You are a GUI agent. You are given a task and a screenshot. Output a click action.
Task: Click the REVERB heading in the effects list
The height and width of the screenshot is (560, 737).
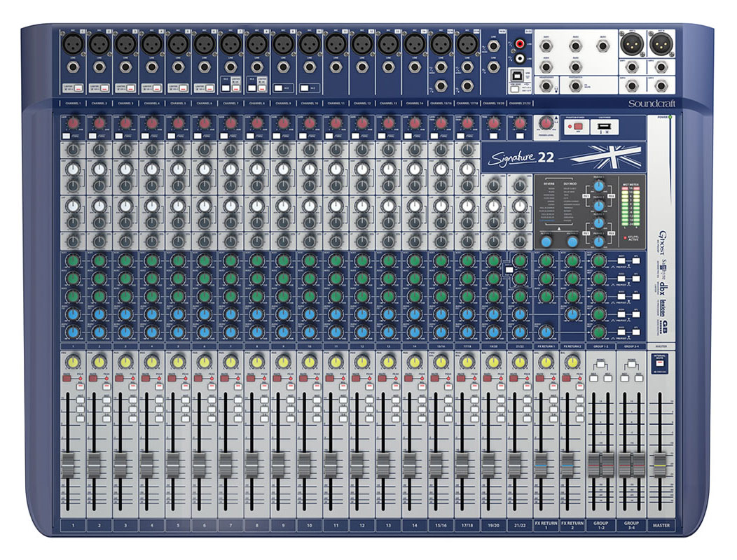pyautogui.click(x=549, y=183)
